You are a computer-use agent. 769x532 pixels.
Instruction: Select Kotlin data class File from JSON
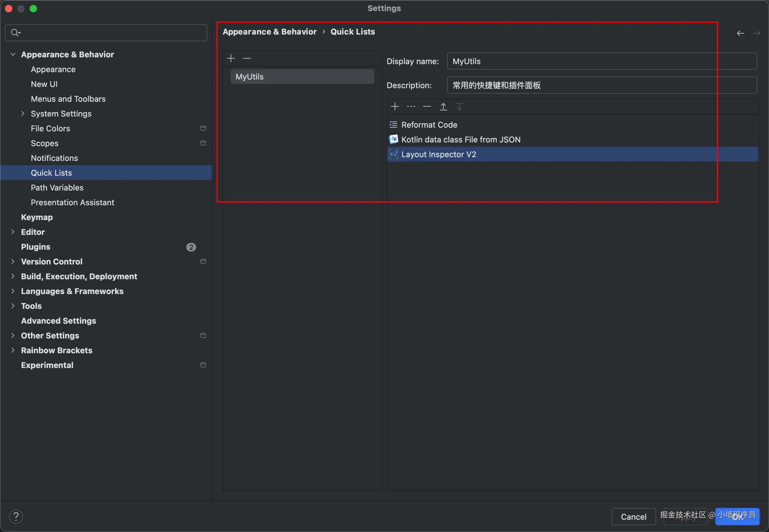pyautogui.click(x=461, y=139)
